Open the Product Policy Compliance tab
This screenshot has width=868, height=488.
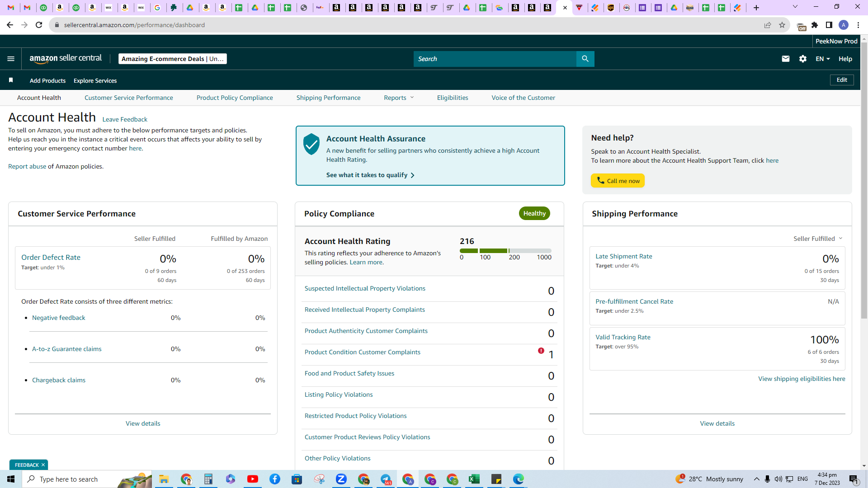(x=235, y=98)
